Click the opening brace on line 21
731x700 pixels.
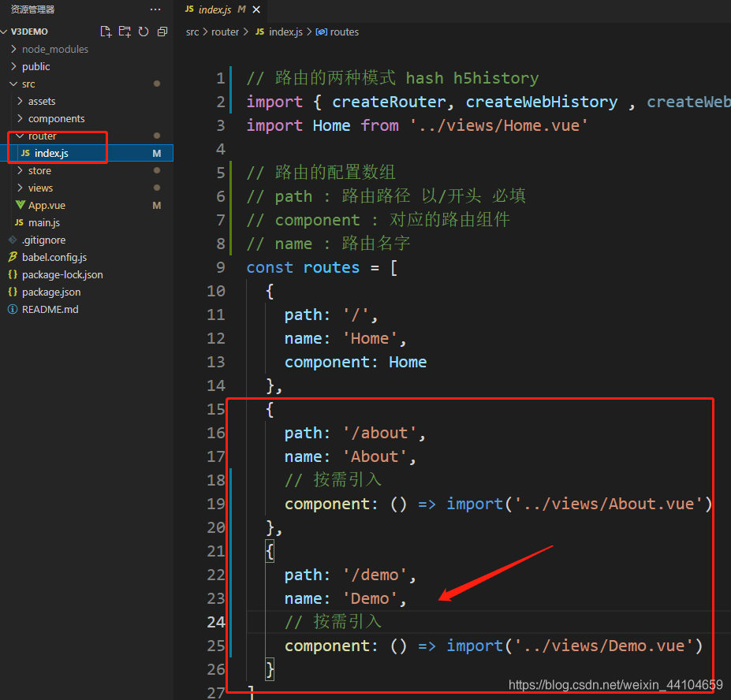(270, 551)
